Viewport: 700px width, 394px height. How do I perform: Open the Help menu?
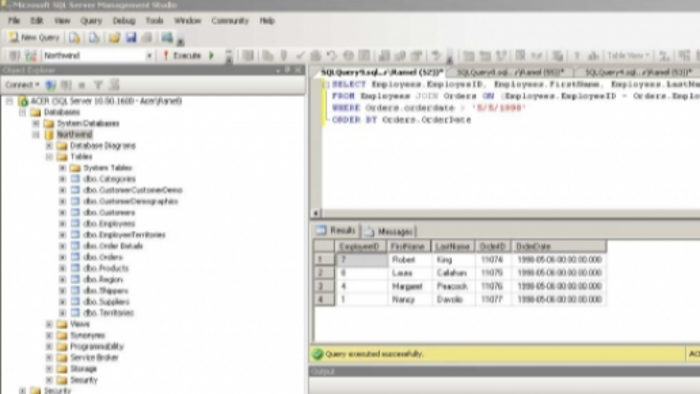click(267, 21)
